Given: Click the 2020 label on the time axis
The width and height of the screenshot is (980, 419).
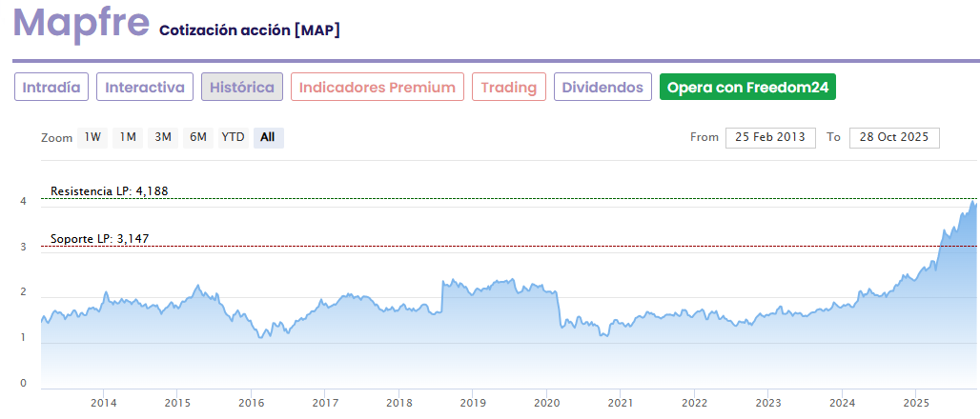Looking at the screenshot, I should (x=546, y=402).
